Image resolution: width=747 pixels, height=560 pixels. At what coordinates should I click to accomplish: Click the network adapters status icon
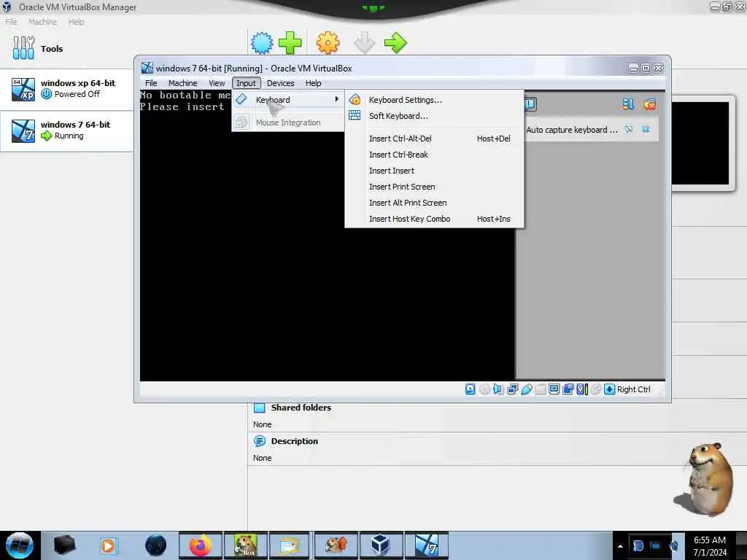coord(513,389)
